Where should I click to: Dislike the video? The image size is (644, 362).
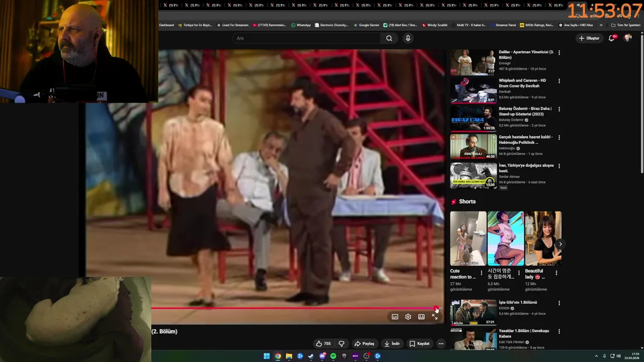342,344
